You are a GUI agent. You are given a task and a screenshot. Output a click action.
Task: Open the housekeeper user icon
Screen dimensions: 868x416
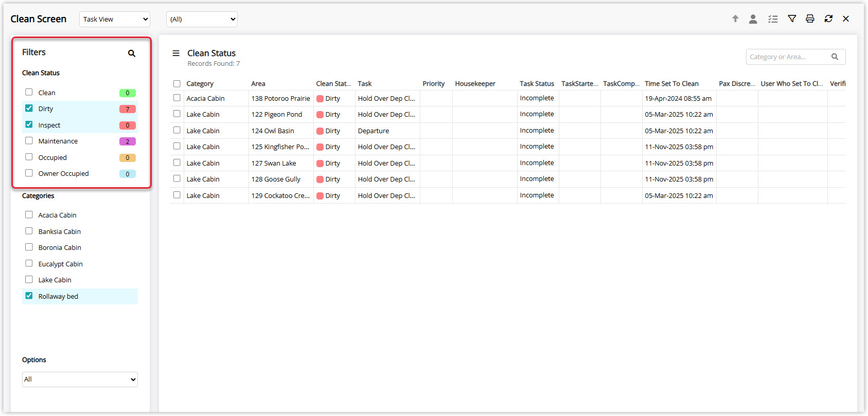point(753,19)
